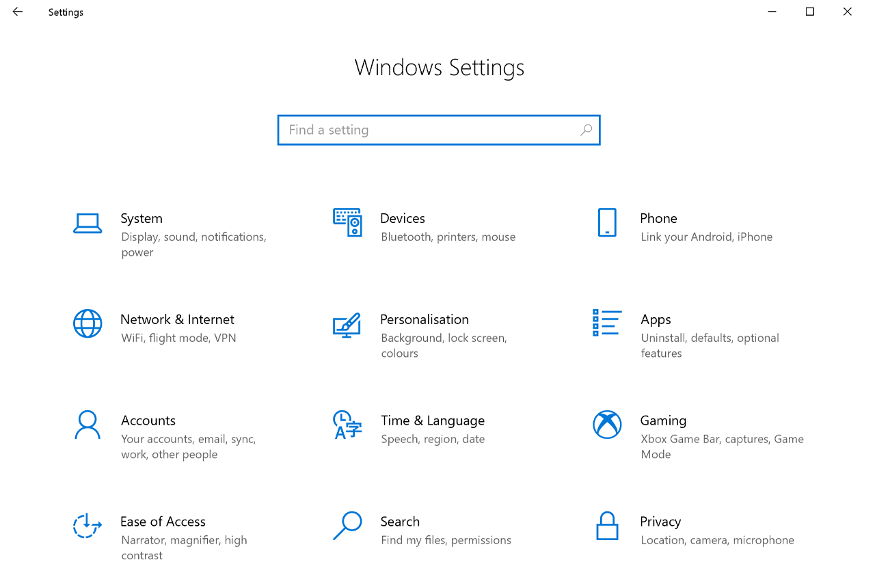Click the Xbox Gaming icon

[x=606, y=425]
